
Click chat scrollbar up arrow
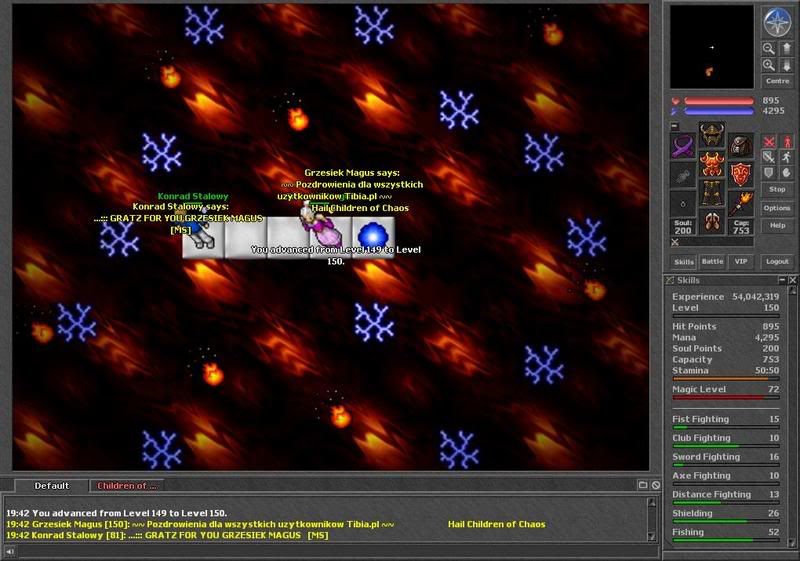pos(652,502)
